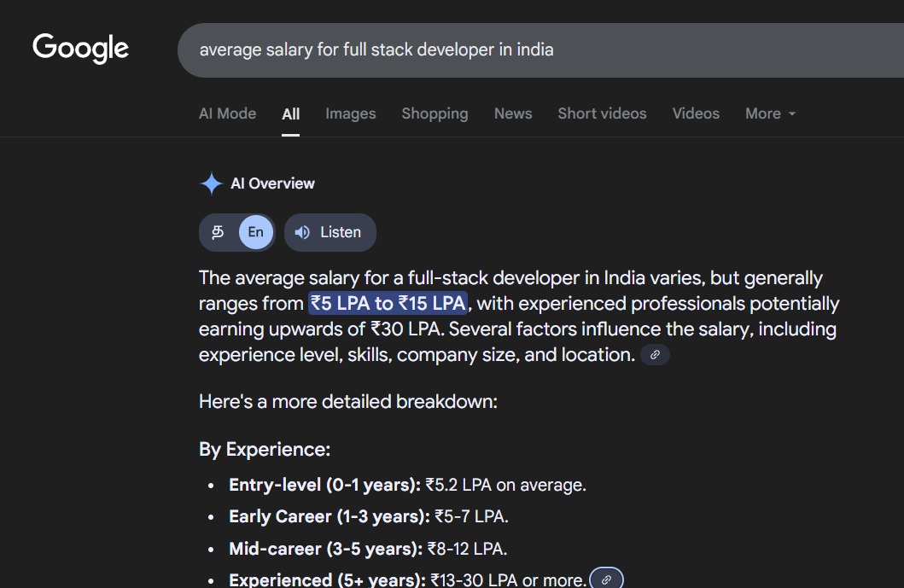This screenshot has height=588, width=904.
Task: Click the By Experience heading
Action: (x=265, y=450)
